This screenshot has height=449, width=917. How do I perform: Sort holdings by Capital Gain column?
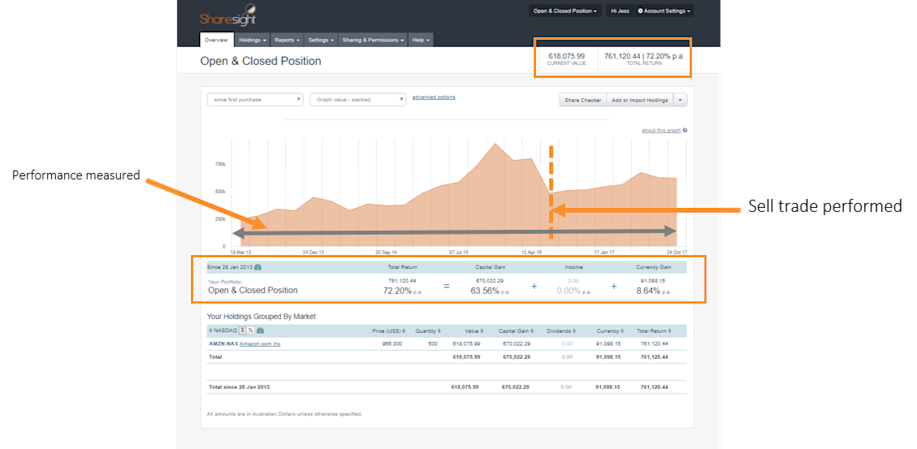[x=516, y=331]
